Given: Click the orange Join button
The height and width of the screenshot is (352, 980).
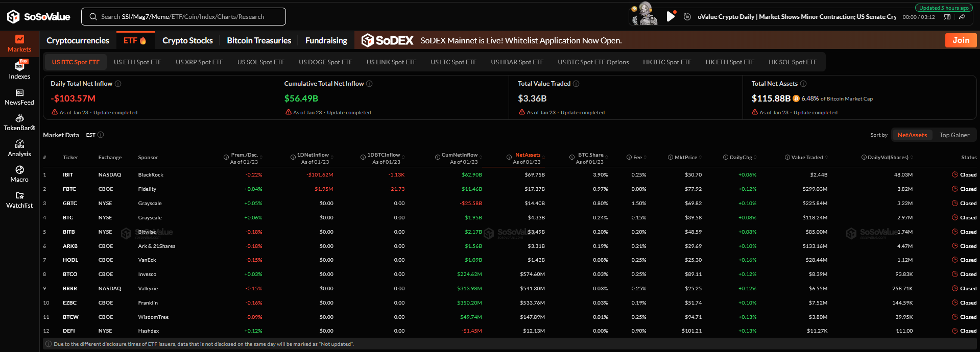Looking at the screenshot, I should [x=961, y=40].
